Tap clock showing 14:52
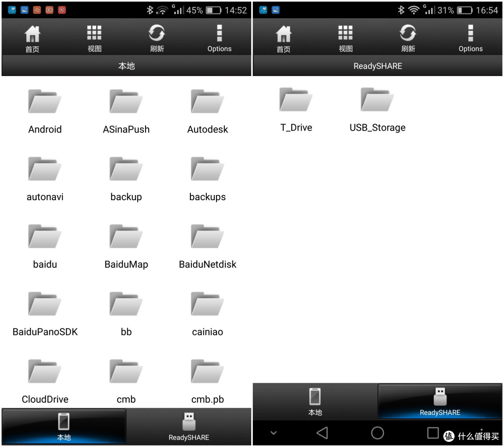 236,10
